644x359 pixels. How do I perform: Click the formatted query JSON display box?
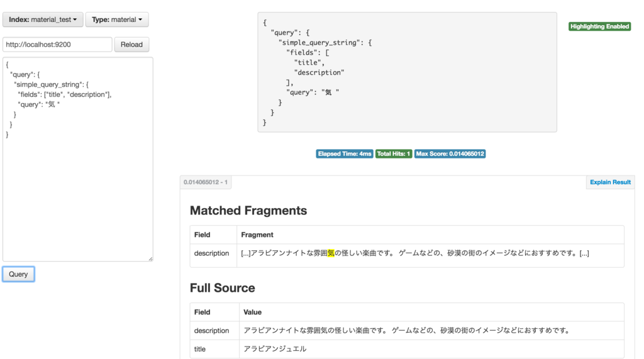[407, 72]
